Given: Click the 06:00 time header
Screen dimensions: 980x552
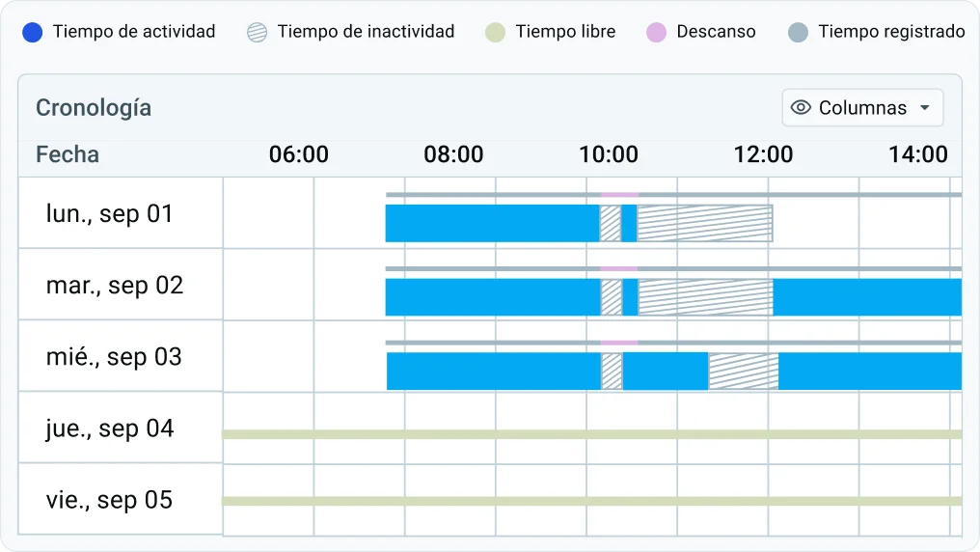Looking at the screenshot, I should 299,154.
